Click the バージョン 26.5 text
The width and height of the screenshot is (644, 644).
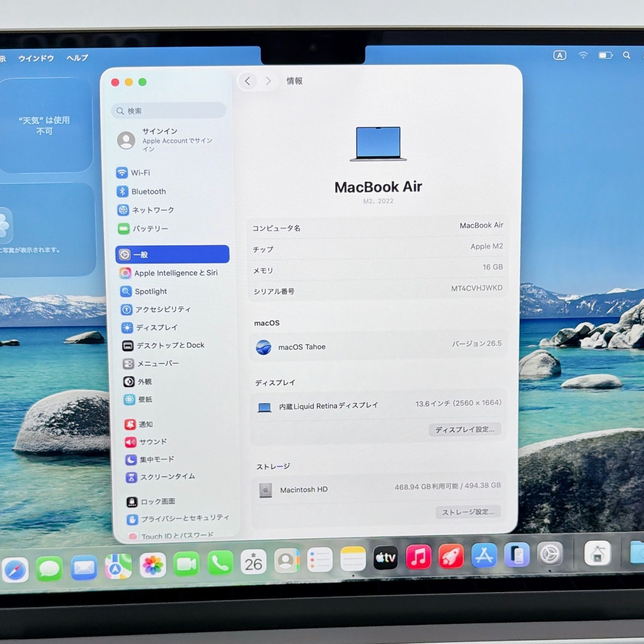[x=477, y=343]
